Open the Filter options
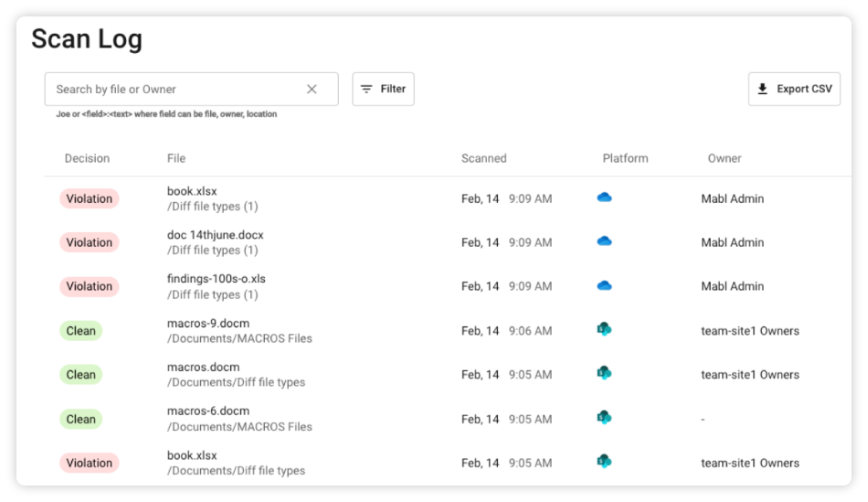868x502 pixels. click(383, 90)
